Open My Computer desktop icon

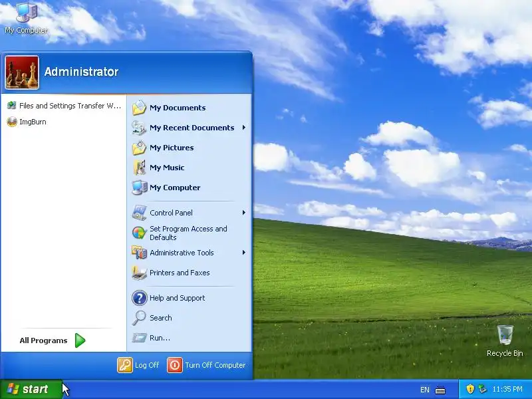coord(26,18)
